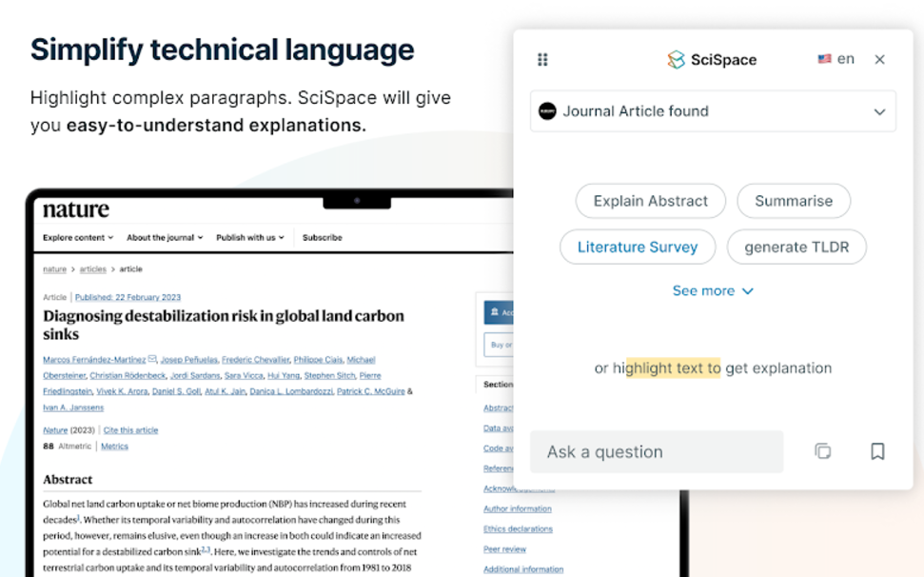
Task: Expand the Journal Article found dropdown
Action: 713,111
